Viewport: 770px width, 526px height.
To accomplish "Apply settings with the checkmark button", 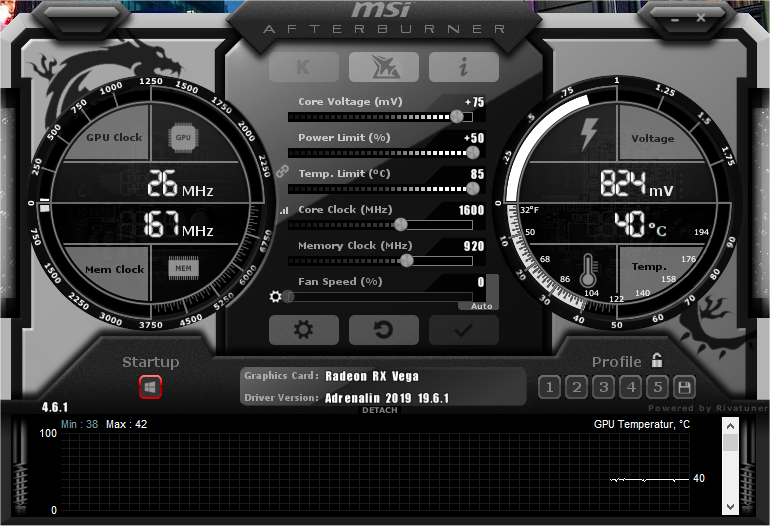I will (x=464, y=330).
